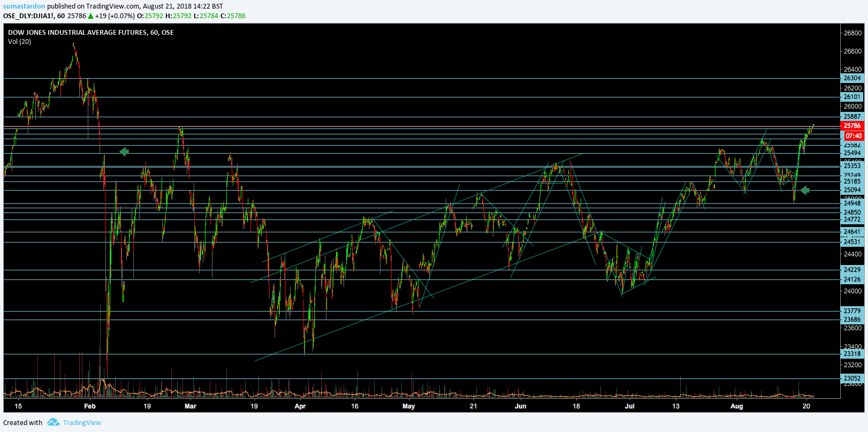Click the +19 (+0.07%) change value
Screen dimensions: 868x432
click(115, 16)
